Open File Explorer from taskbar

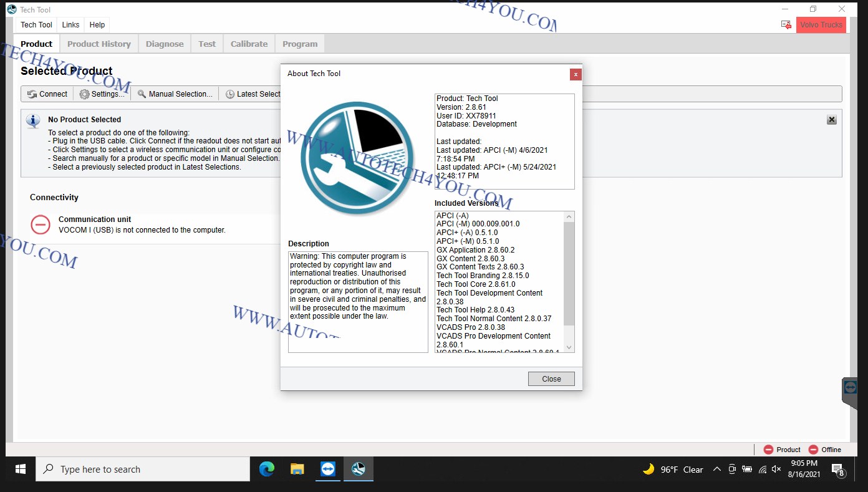[297, 469]
